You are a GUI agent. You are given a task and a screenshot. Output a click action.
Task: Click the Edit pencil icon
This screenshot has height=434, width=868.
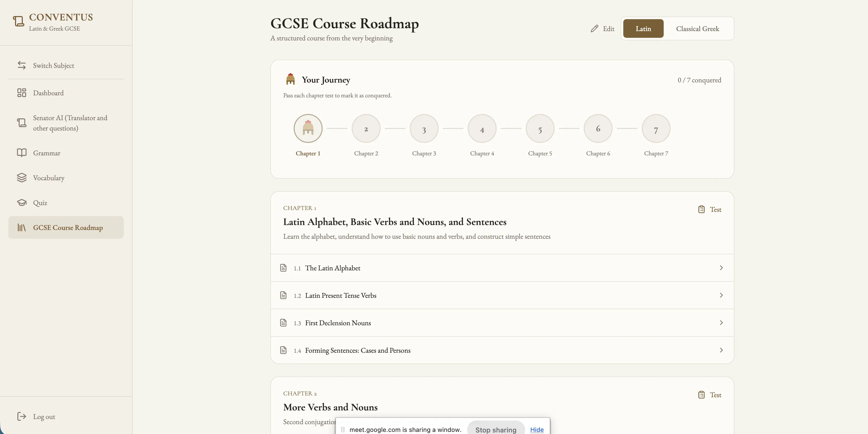click(x=594, y=29)
